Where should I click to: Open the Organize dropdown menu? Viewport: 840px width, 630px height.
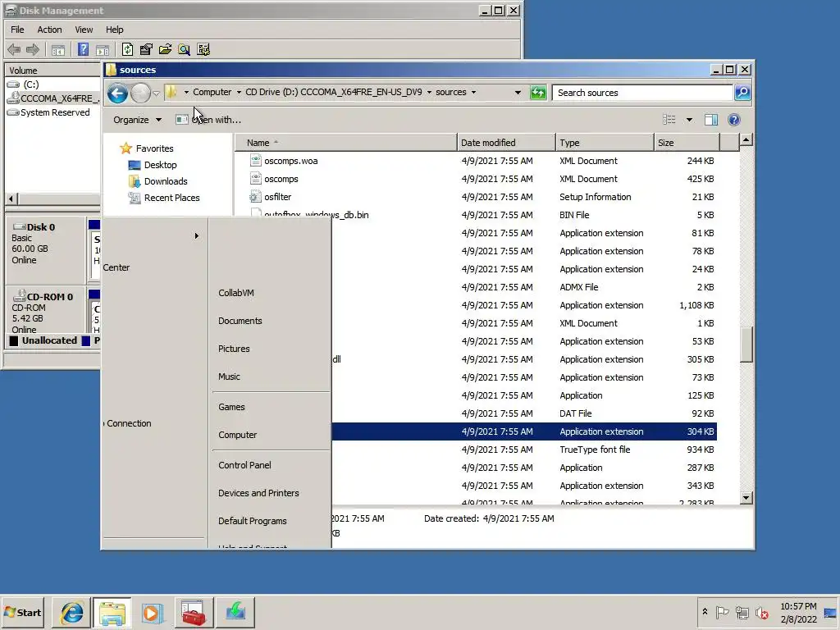137,120
